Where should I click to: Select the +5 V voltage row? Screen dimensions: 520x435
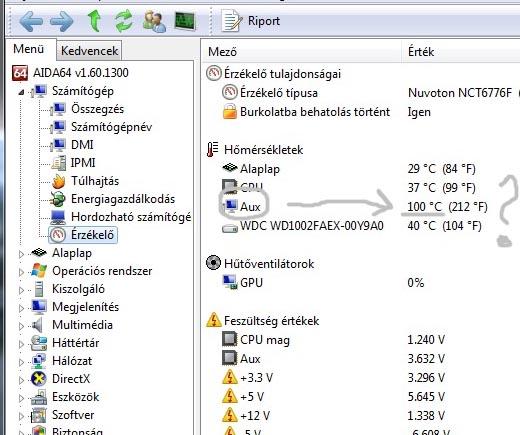point(251,397)
